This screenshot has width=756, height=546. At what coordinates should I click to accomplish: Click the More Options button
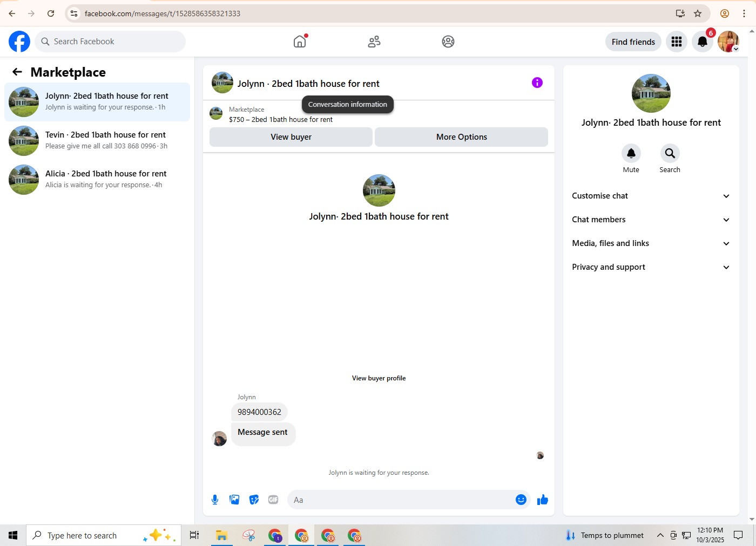pyautogui.click(x=462, y=137)
